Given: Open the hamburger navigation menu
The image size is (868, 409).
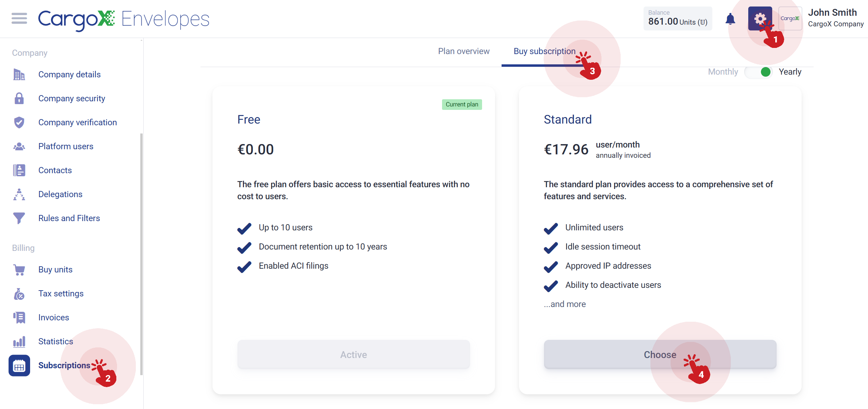Looking at the screenshot, I should [19, 18].
